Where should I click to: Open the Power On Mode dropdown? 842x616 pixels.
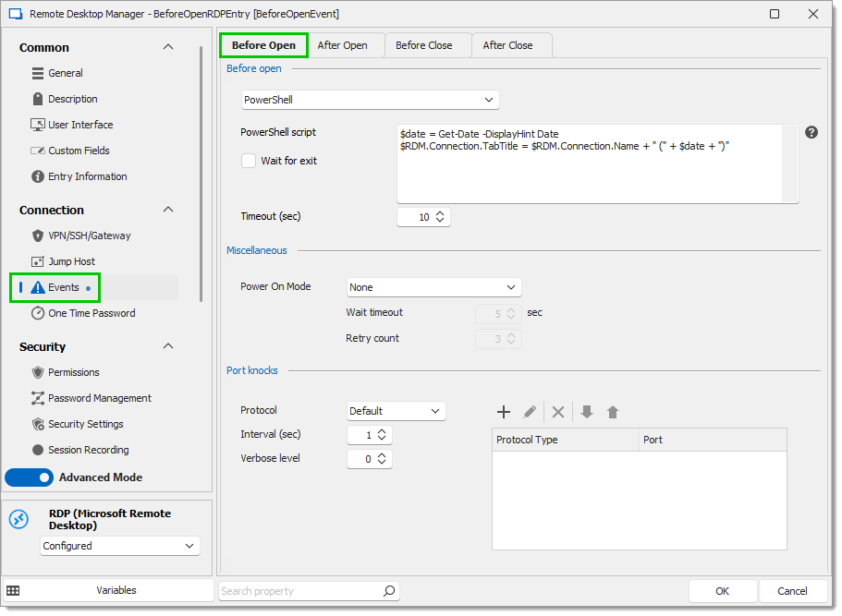tap(433, 287)
